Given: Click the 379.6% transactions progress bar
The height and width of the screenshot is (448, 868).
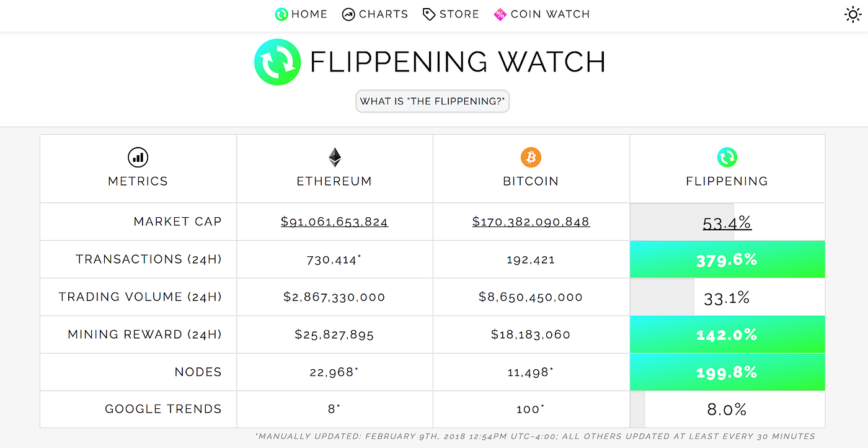Looking at the screenshot, I should [x=727, y=259].
